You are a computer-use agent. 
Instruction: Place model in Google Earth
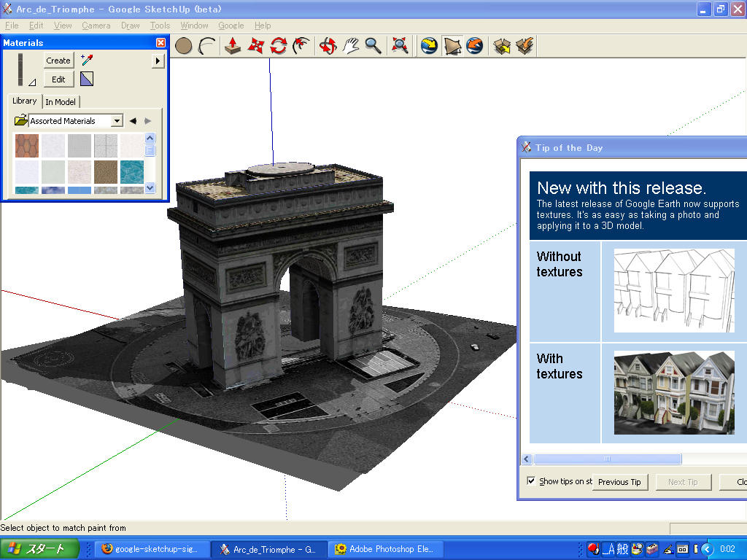tap(474, 46)
